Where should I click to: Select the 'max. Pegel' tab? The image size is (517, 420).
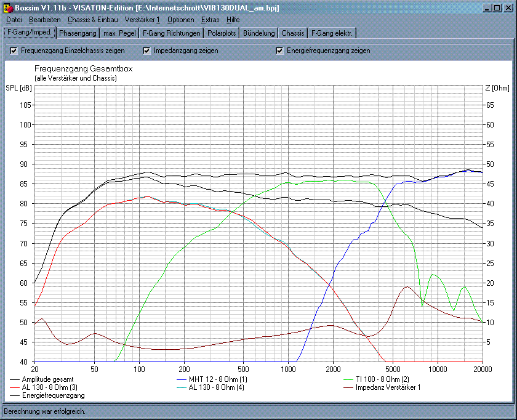coord(119,33)
